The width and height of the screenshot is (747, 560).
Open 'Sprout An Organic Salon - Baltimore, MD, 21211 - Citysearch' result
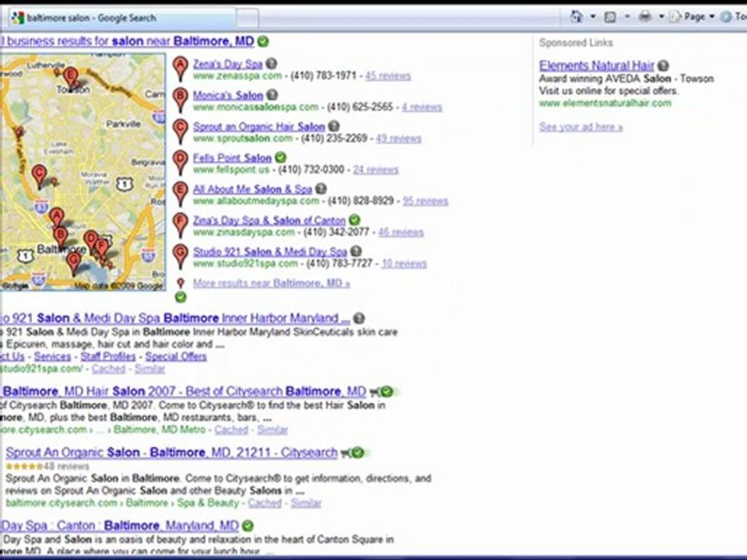172,453
